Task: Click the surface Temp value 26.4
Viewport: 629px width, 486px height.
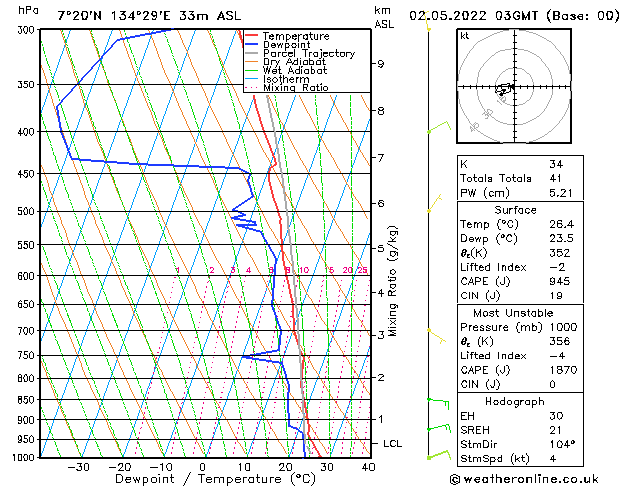Action: [x=562, y=224]
